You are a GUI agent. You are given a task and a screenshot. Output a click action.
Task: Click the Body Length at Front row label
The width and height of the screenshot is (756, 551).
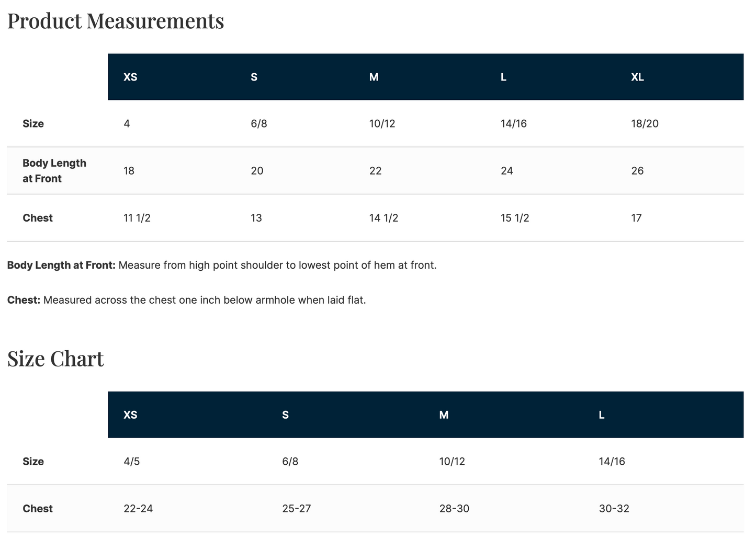[54, 170]
